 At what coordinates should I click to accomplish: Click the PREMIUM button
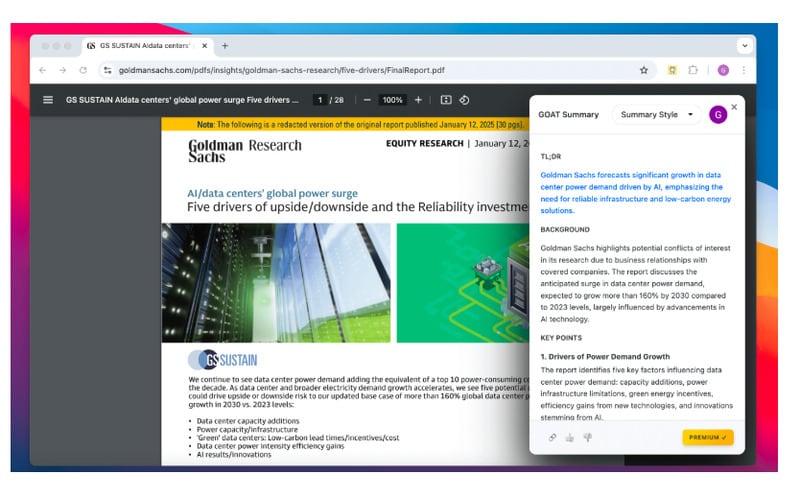coord(707,437)
